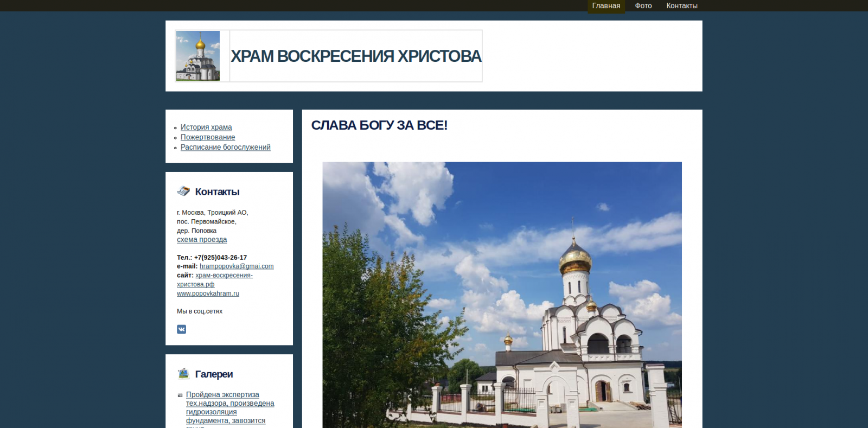The height and width of the screenshot is (428, 868).
Task: Open Расписание богослужений link
Action: (225, 147)
